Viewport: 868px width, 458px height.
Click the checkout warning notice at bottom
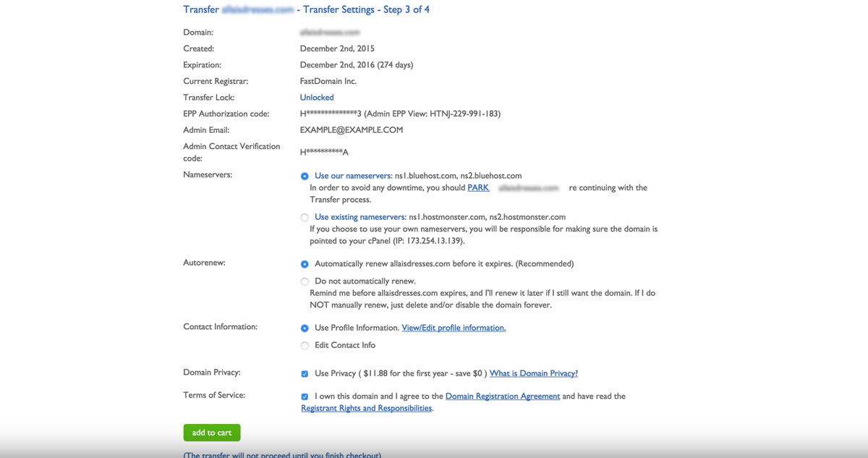coord(281,455)
